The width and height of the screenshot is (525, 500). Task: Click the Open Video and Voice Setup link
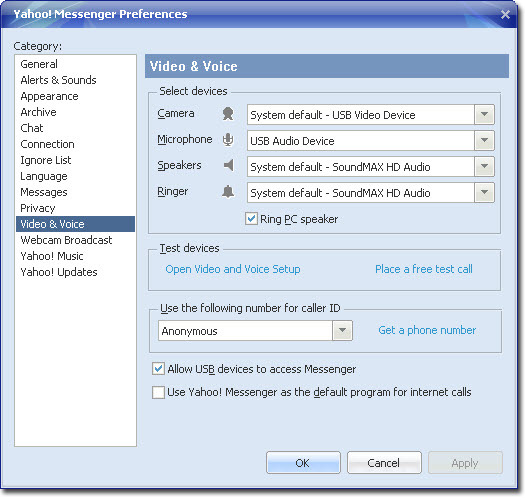(233, 269)
